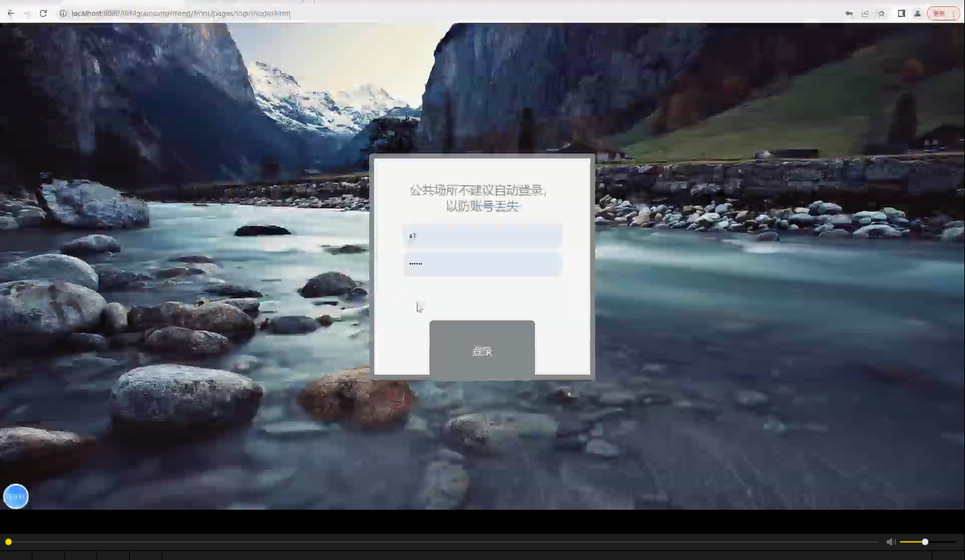Viewport: 965px width, 560px height.
Task: Click the username field containing a1
Action: click(482, 236)
